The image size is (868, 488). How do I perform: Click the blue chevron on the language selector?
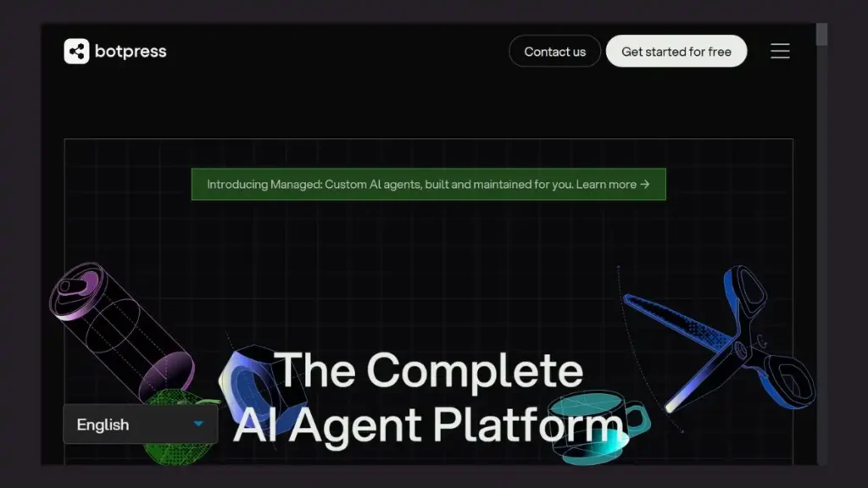pyautogui.click(x=199, y=424)
